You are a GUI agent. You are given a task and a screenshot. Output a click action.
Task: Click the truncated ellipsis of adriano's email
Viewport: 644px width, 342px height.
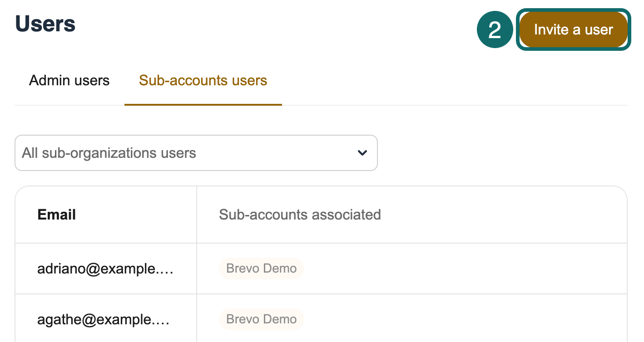click(x=168, y=270)
